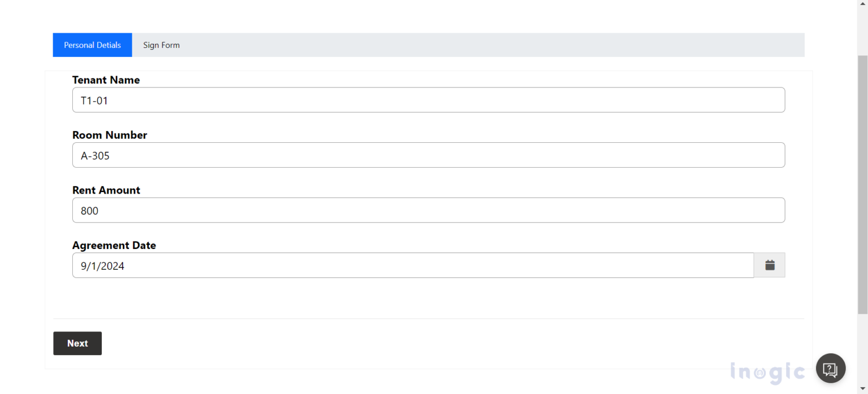The image size is (868, 394).
Task: Click the vertical page scrollbar thumb
Action: coord(862,181)
